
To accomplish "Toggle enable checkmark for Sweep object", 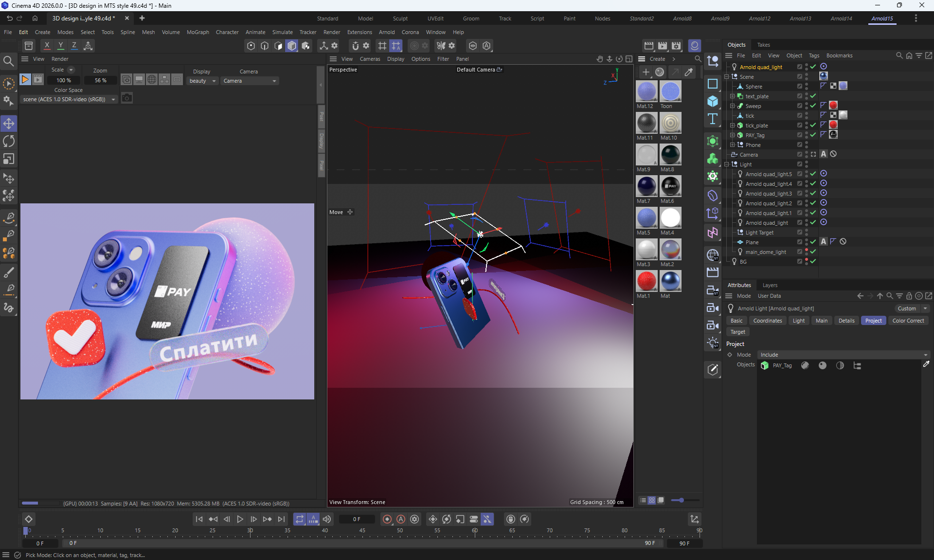I will point(813,106).
